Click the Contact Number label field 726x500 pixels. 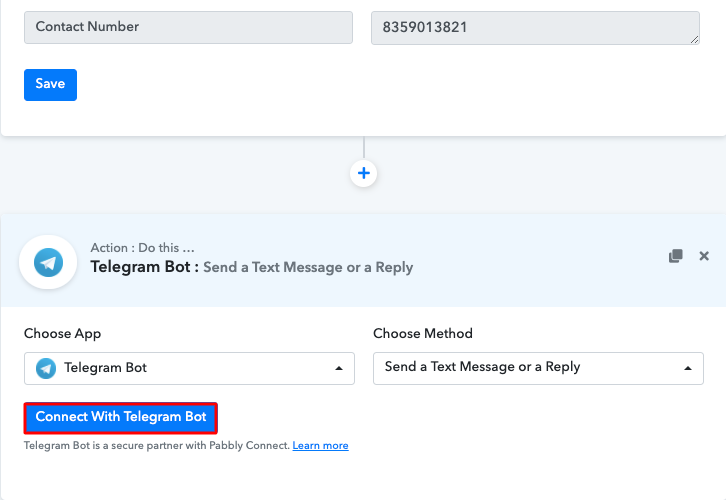(x=188, y=27)
